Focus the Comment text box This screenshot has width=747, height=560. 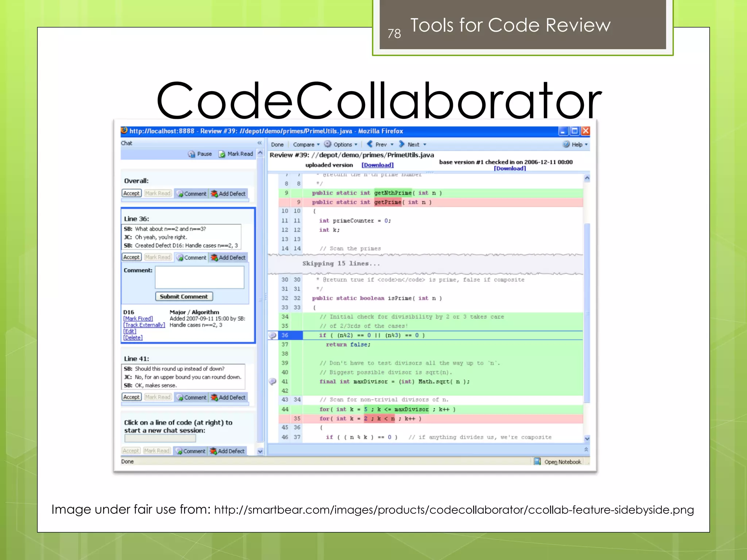coord(200,277)
